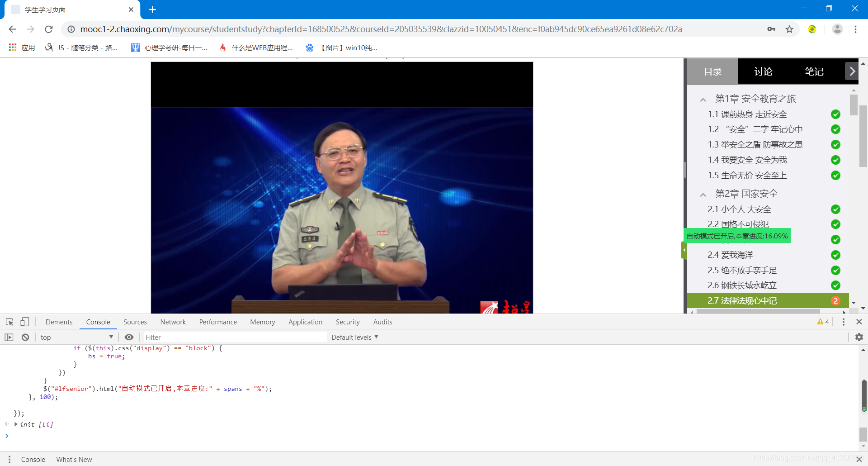Toggle the live expressions eye icon
Screen dimensions: 868x466
pyautogui.click(x=129, y=337)
